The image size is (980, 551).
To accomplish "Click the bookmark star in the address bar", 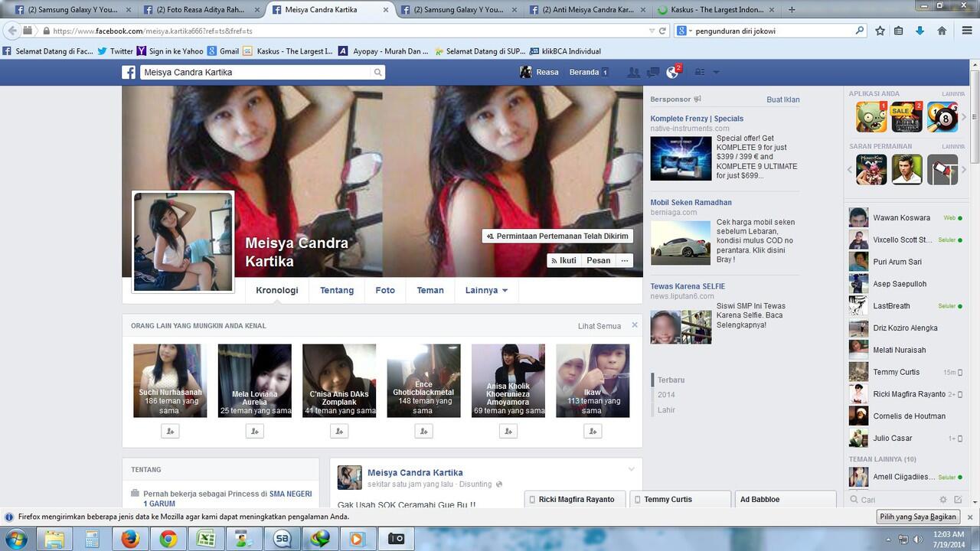I will tap(879, 31).
